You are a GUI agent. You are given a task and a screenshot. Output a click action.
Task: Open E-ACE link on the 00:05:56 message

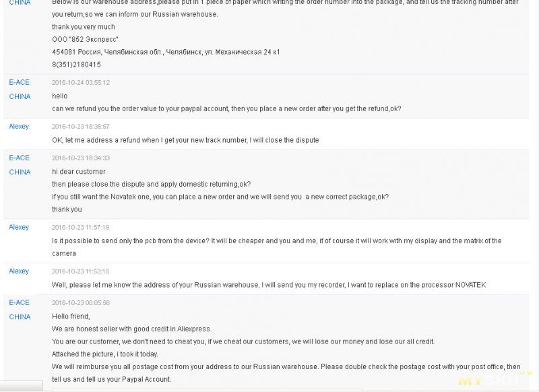tap(20, 302)
